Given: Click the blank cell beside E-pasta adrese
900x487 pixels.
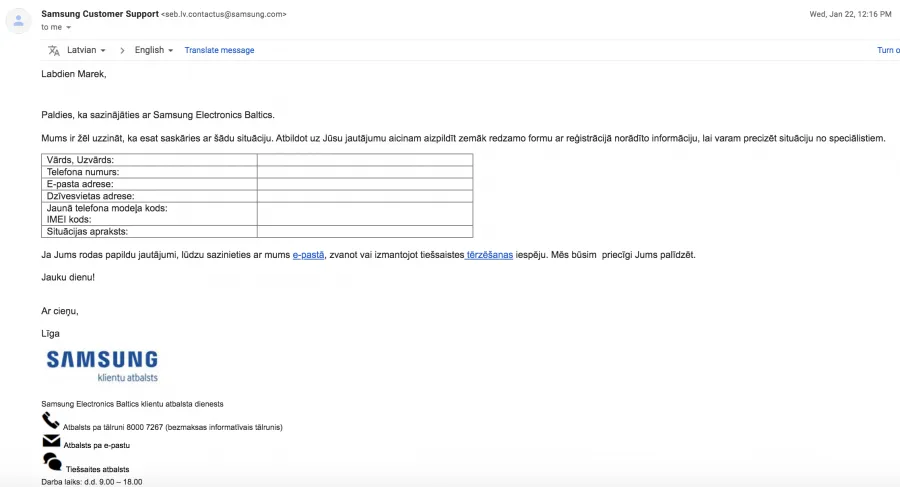Looking at the screenshot, I should (365, 184).
